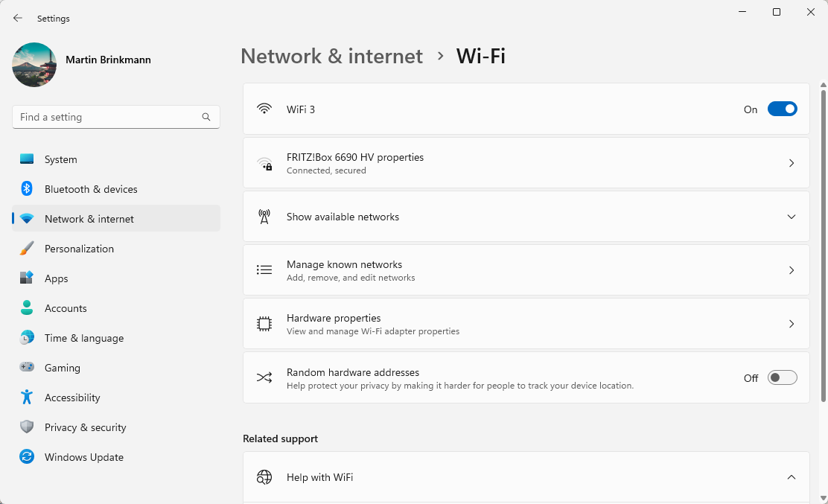Viewport: 828px width, 504px height.
Task: Go to the System settings page
Action: pyautogui.click(x=60, y=159)
